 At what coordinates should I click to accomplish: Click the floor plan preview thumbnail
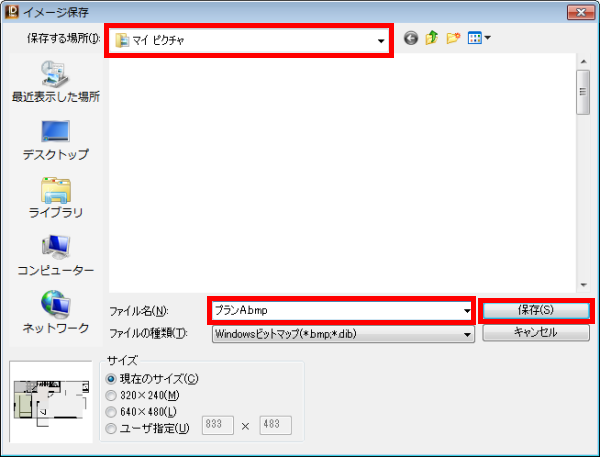tap(51, 402)
